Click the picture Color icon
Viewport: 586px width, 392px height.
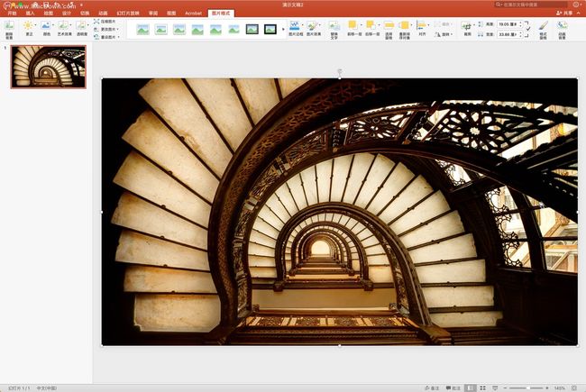[x=46, y=25]
